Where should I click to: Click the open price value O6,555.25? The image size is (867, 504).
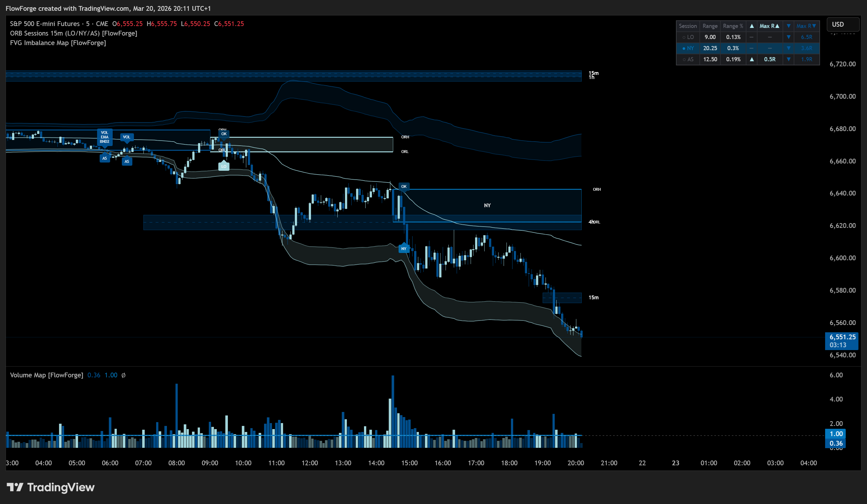tap(127, 24)
